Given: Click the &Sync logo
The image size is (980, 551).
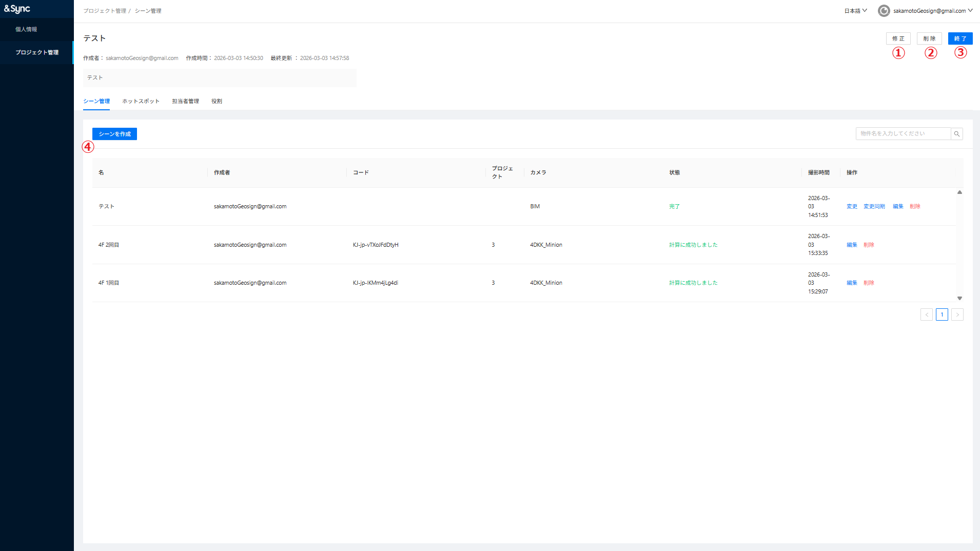Looking at the screenshot, I should pyautogui.click(x=17, y=9).
